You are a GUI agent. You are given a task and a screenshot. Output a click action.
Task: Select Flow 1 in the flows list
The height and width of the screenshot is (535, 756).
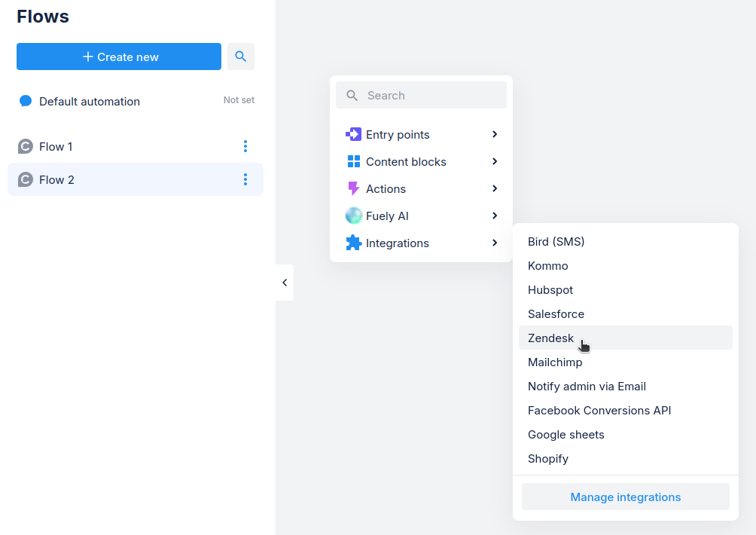point(56,146)
